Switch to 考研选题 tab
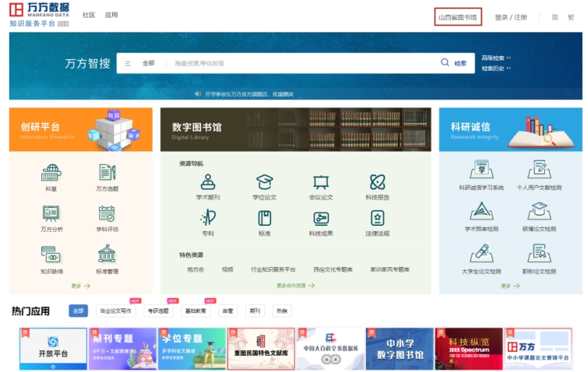Viewport: 588px width, 372px height. click(x=160, y=311)
